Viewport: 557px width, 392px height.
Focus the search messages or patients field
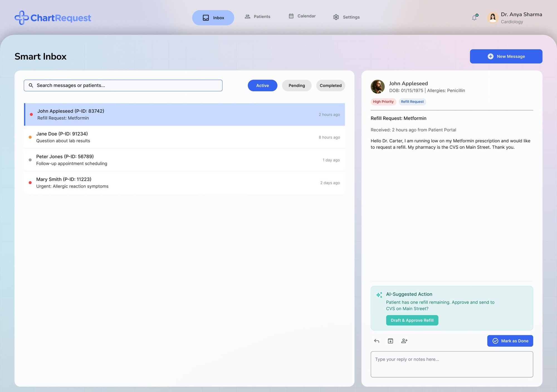pyautogui.click(x=123, y=85)
